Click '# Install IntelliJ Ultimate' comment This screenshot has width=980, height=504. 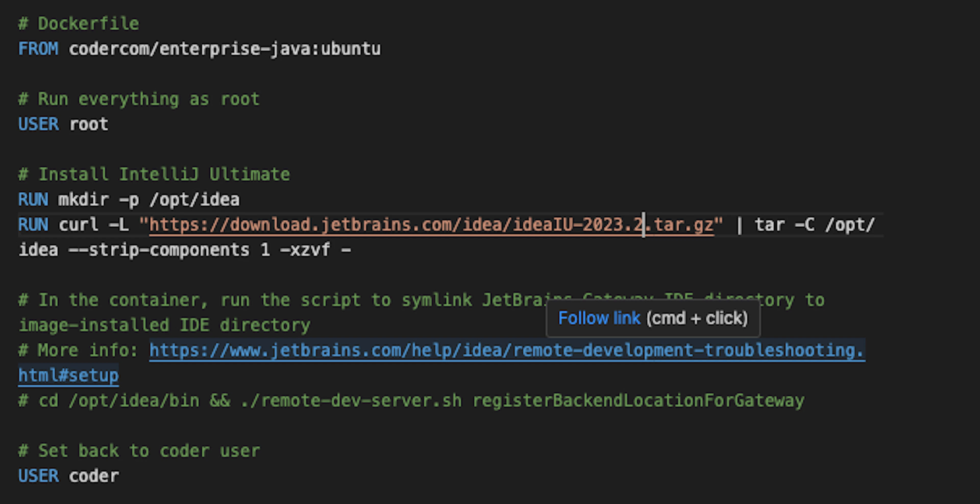154,175
